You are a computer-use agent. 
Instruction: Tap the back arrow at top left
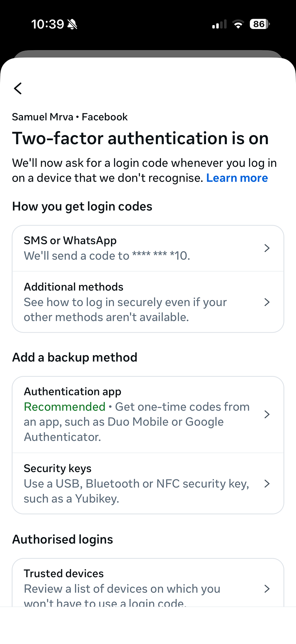click(x=18, y=89)
